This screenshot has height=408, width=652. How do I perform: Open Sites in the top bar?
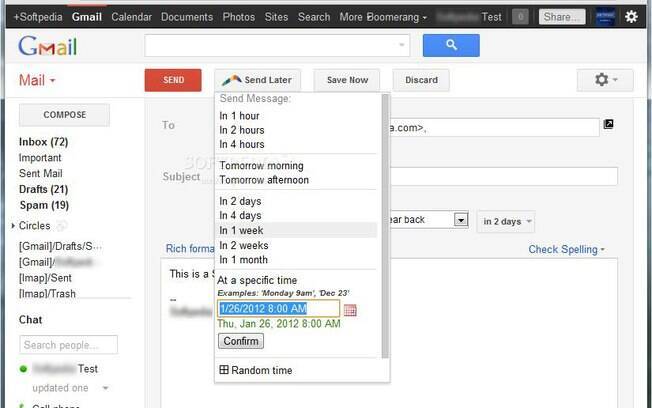click(276, 17)
